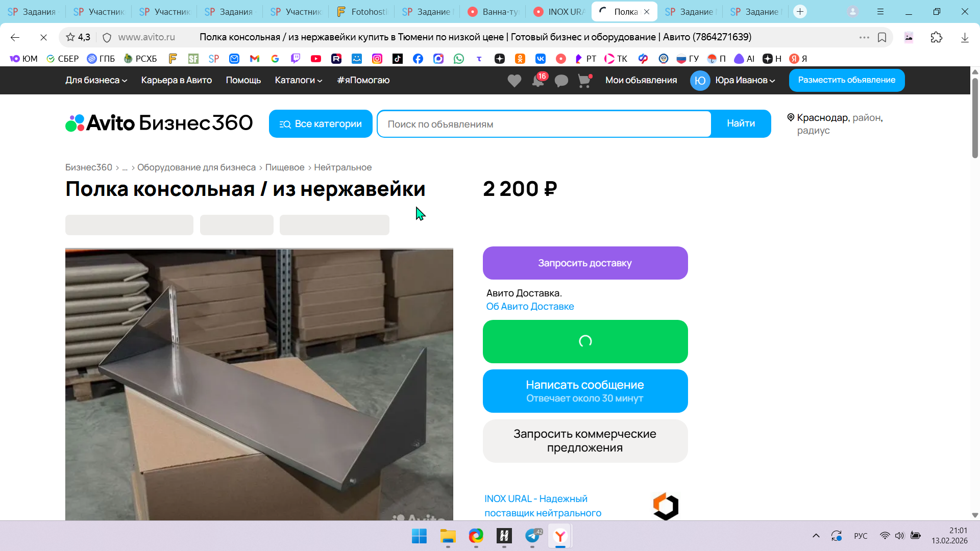Click the TikTok bookmark icon
The height and width of the screenshot is (551, 980).
pyautogui.click(x=398, y=59)
